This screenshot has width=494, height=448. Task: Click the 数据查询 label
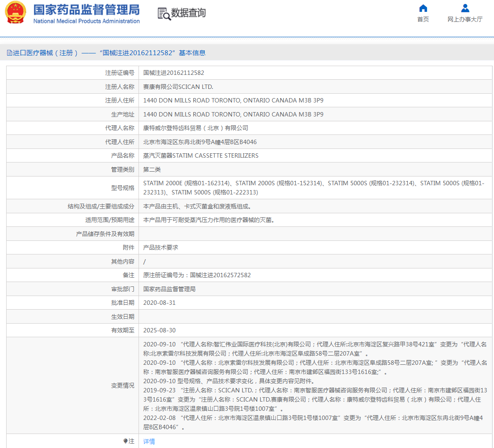(188, 14)
